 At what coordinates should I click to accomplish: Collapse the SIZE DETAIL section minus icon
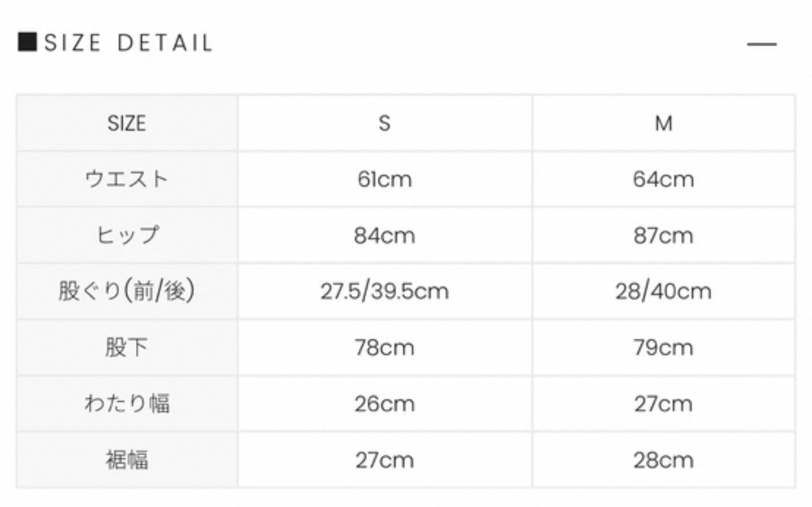[x=762, y=44]
